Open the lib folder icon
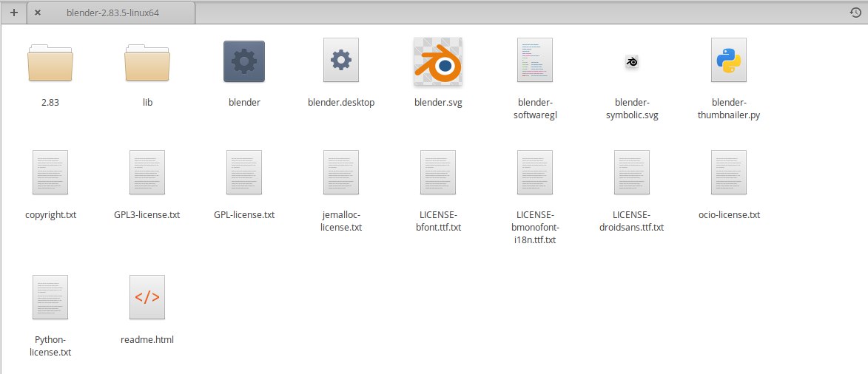 tap(147, 62)
